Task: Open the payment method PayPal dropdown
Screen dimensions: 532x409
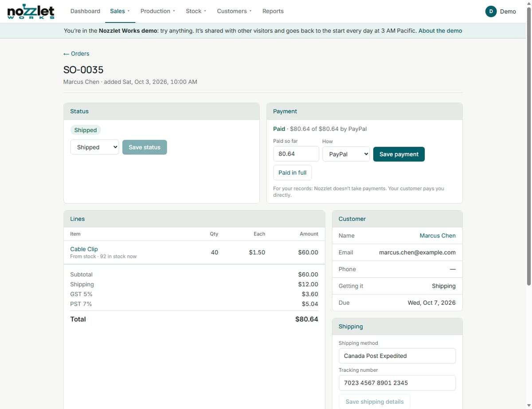Action: 346,154
